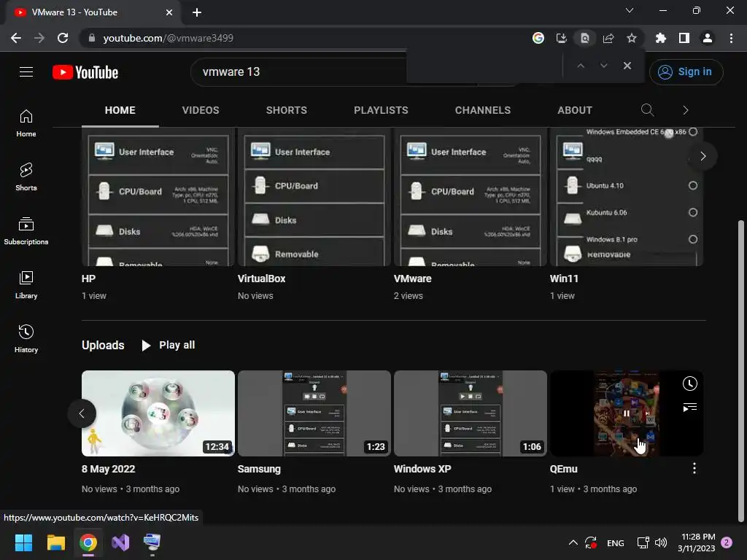This screenshot has height=560, width=747.
Task: Share this page from the address bar
Action: [x=608, y=38]
